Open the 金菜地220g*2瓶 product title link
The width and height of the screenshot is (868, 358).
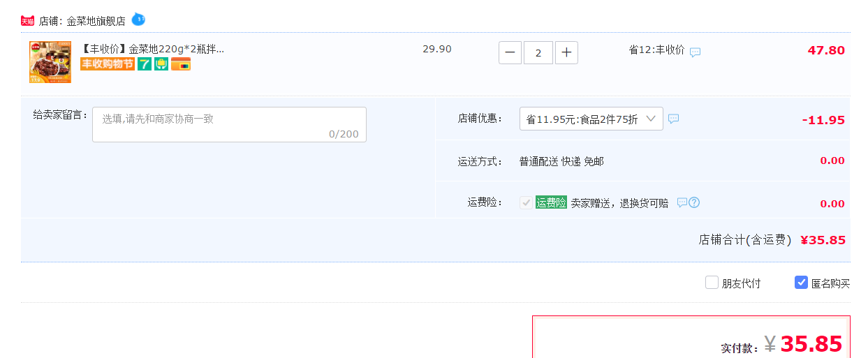(x=152, y=49)
